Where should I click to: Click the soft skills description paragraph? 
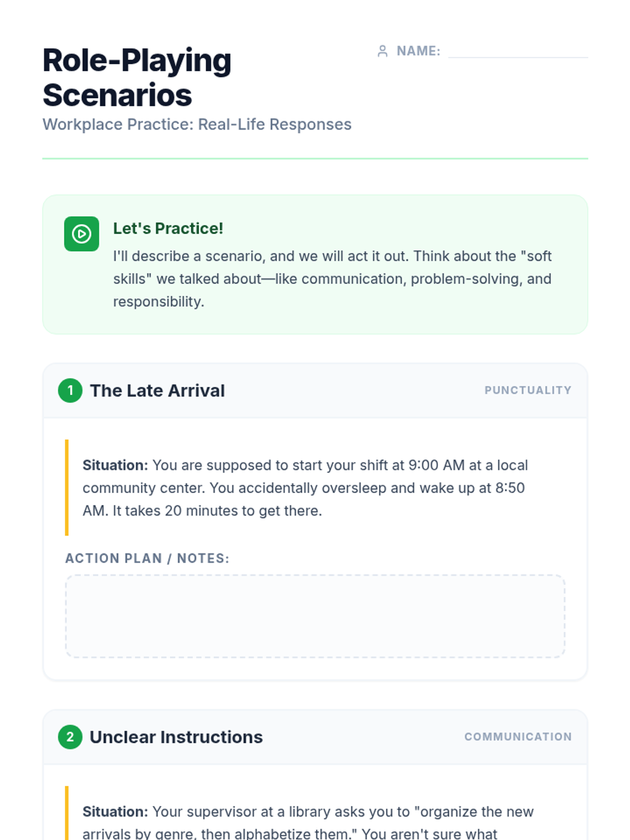coord(332,279)
